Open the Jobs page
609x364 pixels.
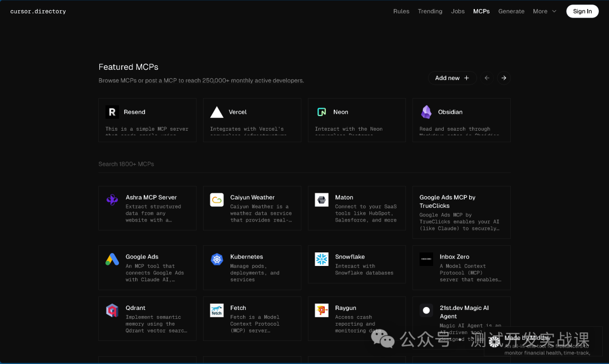(x=458, y=11)
